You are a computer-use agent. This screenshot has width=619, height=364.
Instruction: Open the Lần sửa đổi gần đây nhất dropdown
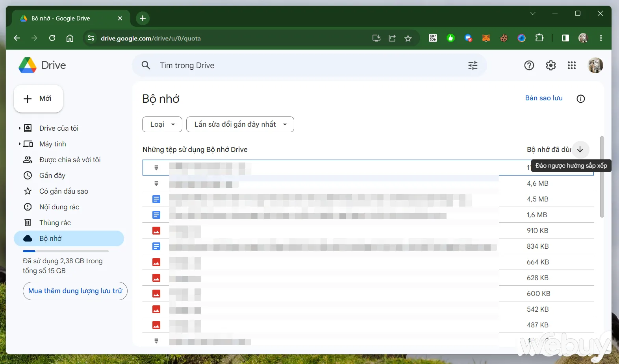240,124
